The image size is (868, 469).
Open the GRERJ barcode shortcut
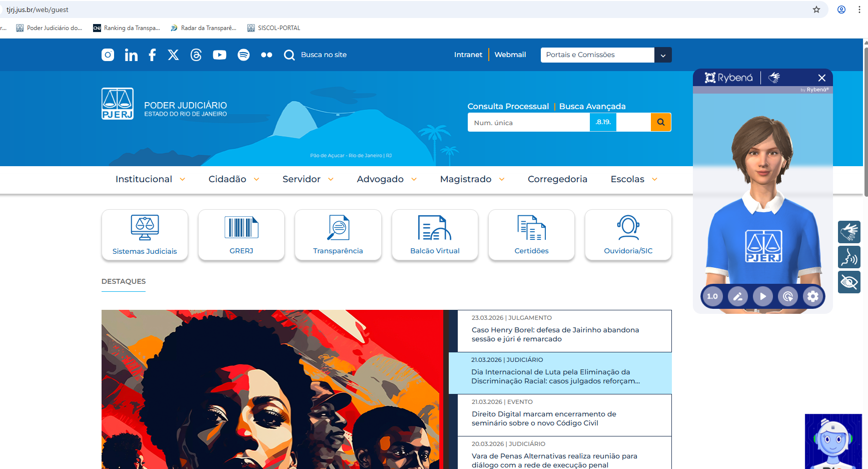click(x=241, y=235)
